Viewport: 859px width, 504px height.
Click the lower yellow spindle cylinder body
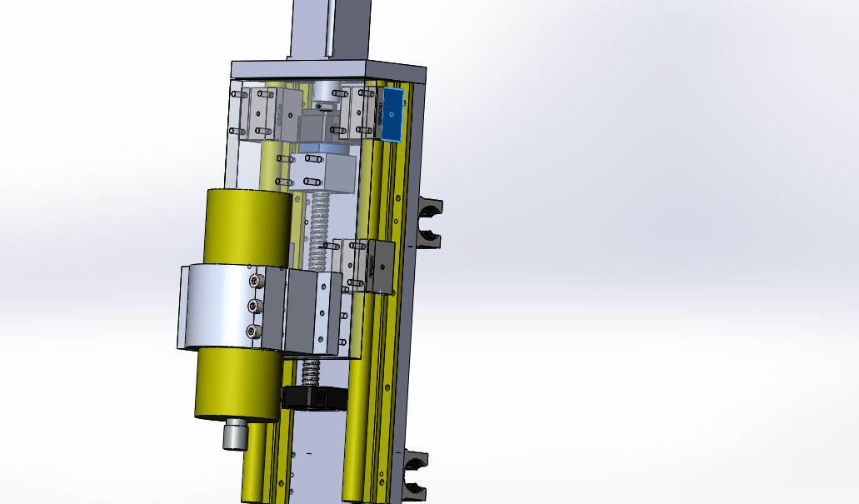pos(239,385)
